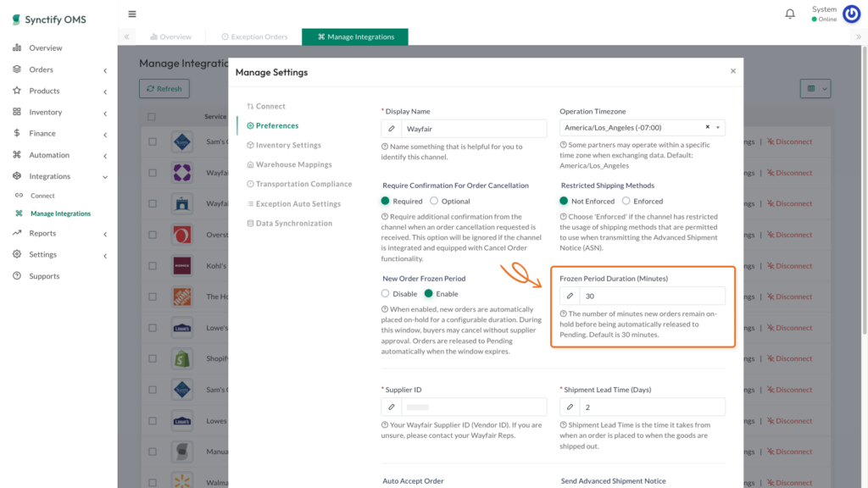The image size is (868, 488).
Task: Tick the checkbox in the Kohl's row
Action: 153,265
